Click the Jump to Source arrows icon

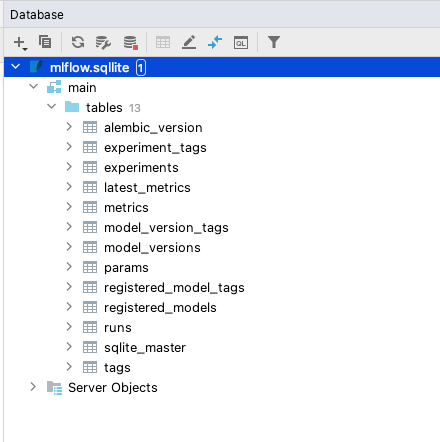[215, 42]
